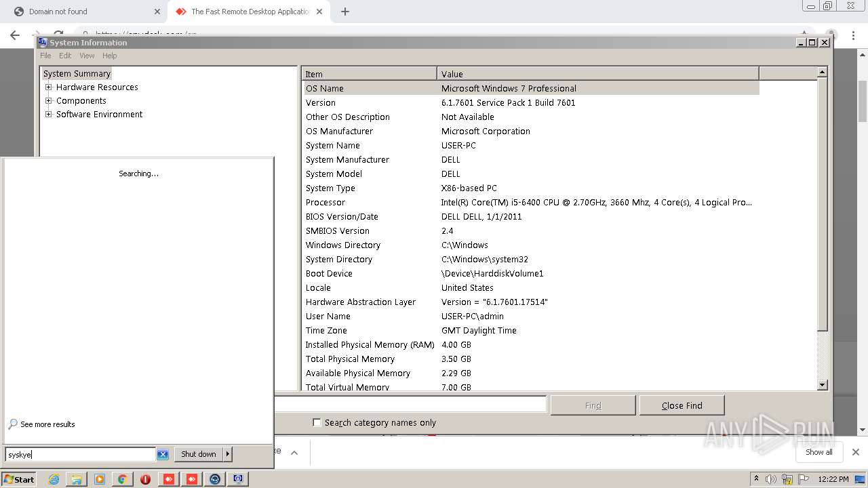Screen dimensions: 868x488
Task: Expand the Hardware Resources tree node
Action: click(48, 87)
